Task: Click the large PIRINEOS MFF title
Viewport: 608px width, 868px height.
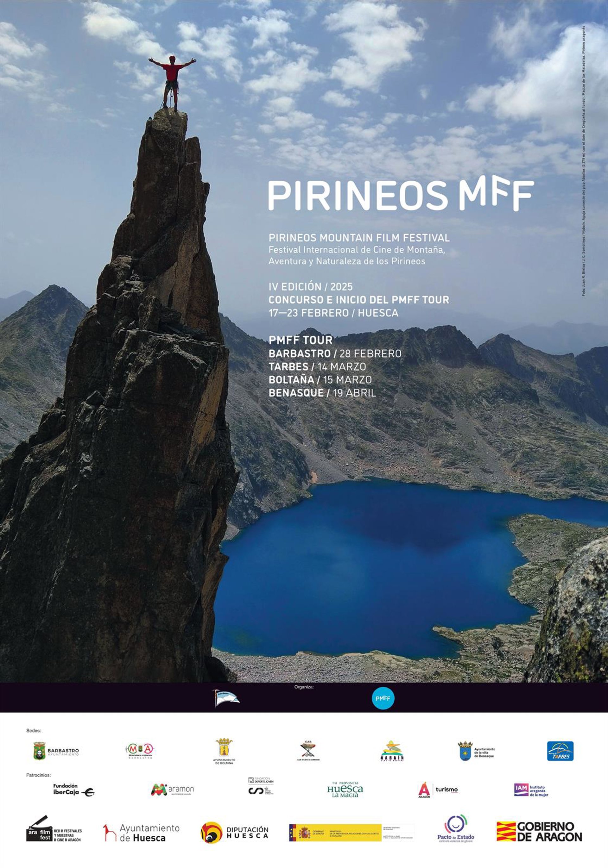Action: 401,195
